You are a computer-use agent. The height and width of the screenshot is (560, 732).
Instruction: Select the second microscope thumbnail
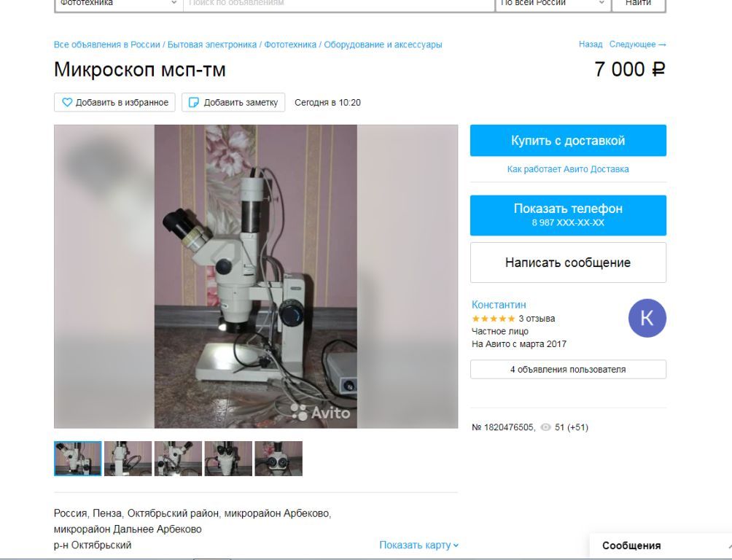pos(128,459)
